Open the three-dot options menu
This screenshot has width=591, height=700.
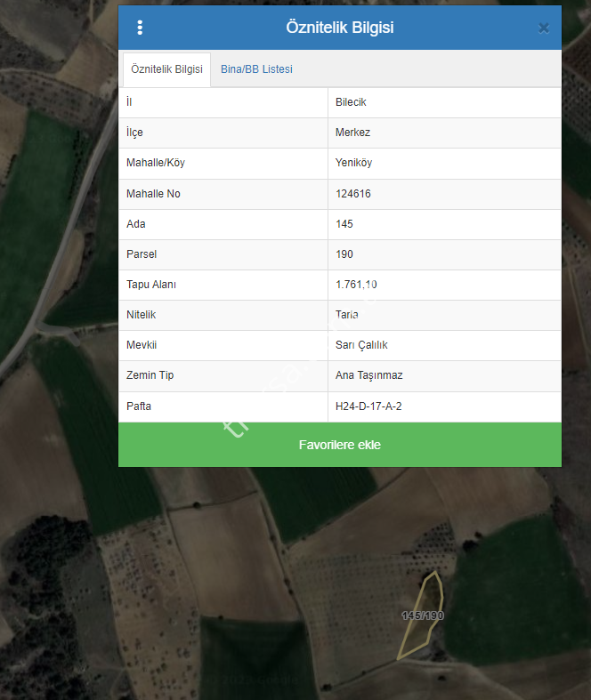[140, 28]
